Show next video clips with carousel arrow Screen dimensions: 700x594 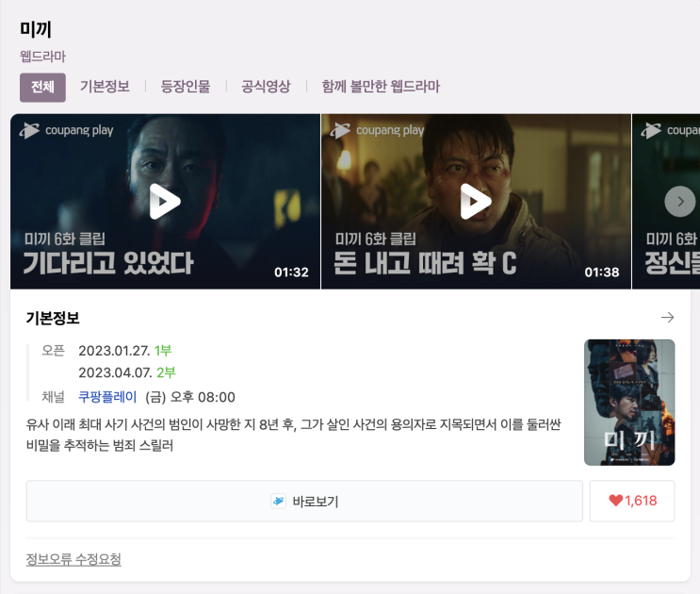680,202
